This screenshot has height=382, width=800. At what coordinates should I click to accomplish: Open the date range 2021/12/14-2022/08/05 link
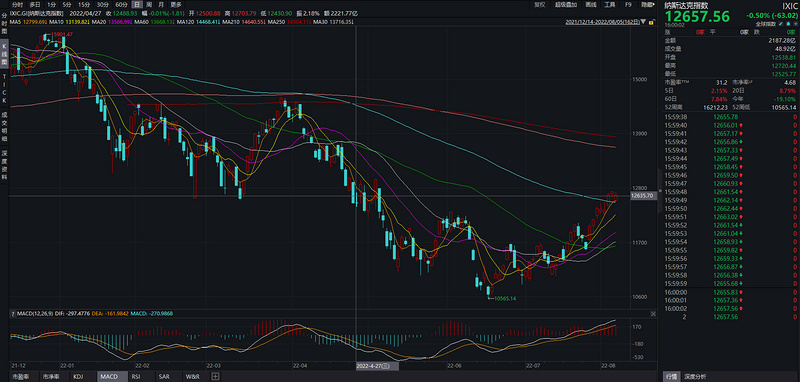[602, 22]
